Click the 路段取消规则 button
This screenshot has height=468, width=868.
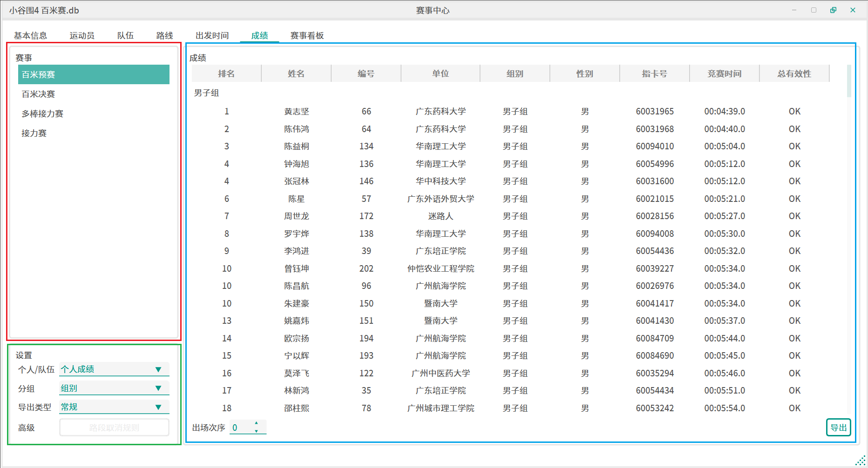(x=114, y=428)
